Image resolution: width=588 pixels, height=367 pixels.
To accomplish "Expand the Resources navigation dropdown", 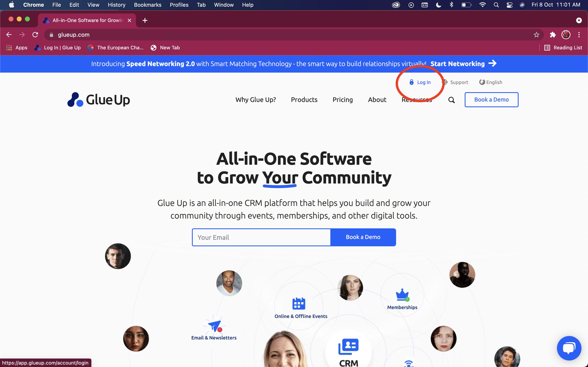I will click(416, 99).
